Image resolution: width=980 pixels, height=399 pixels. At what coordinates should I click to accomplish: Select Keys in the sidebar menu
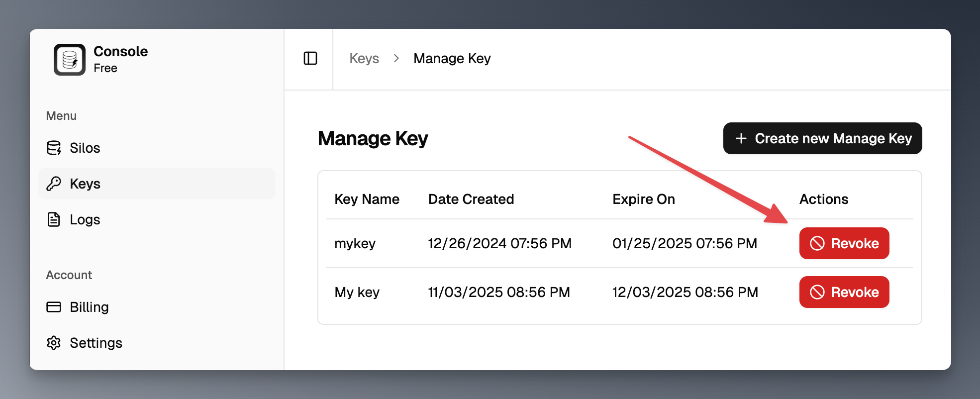(x=156, y=184)
